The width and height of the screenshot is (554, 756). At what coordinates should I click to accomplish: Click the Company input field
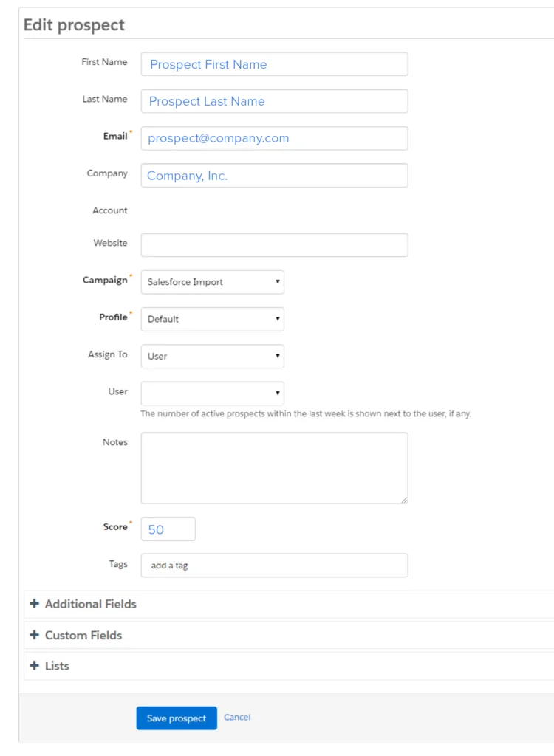click(274, 176)
